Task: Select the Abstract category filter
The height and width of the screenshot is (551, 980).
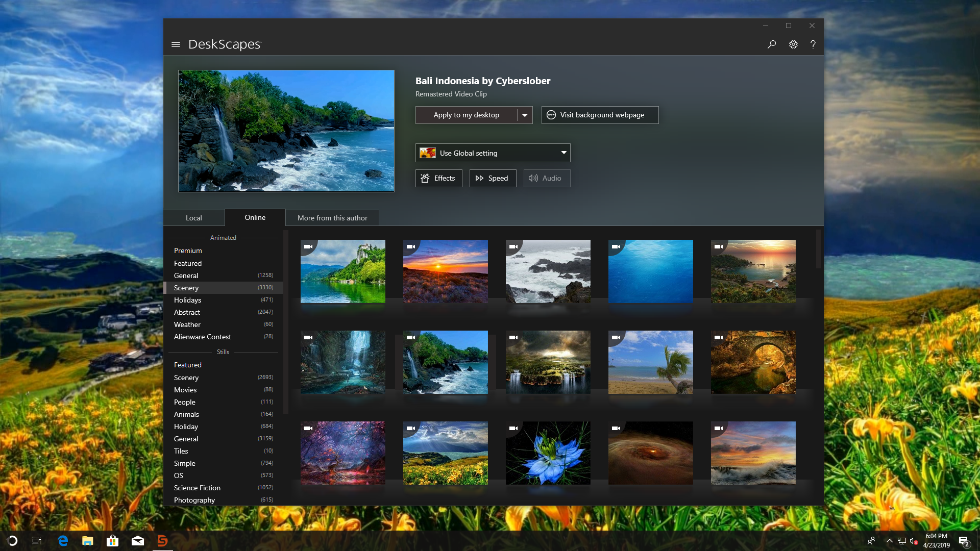Action: tap(187, 312)
